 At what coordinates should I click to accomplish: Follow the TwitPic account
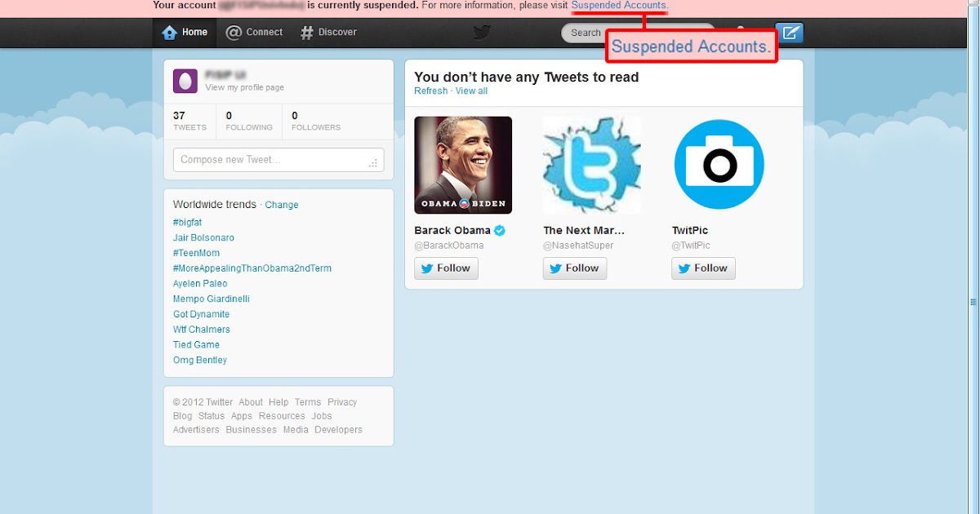point(704,268)
